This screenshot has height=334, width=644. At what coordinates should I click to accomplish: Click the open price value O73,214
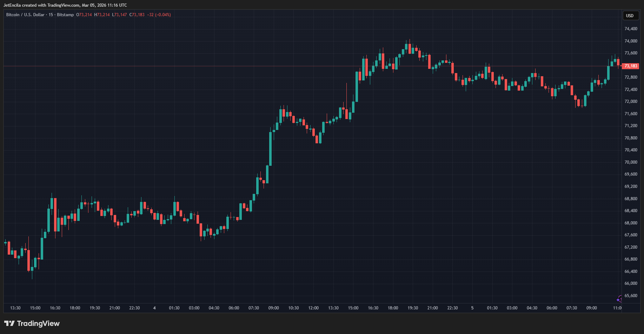[84, 15]
